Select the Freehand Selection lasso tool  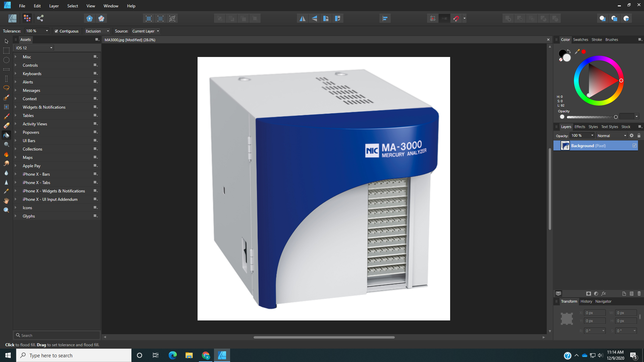coord(6,88)
